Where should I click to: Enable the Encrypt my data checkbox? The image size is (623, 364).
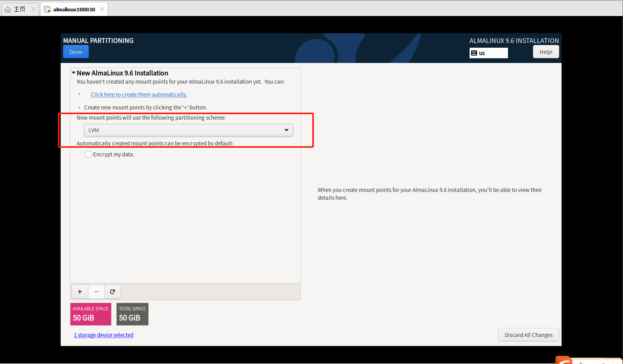[88, 154]
